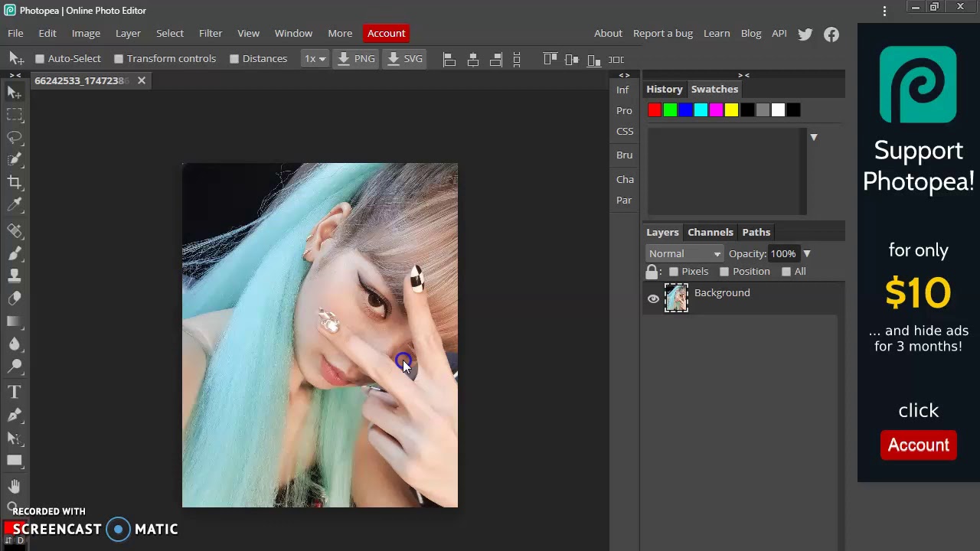Choose the Gradient tool
980x551 pixels.
[15, 321]
